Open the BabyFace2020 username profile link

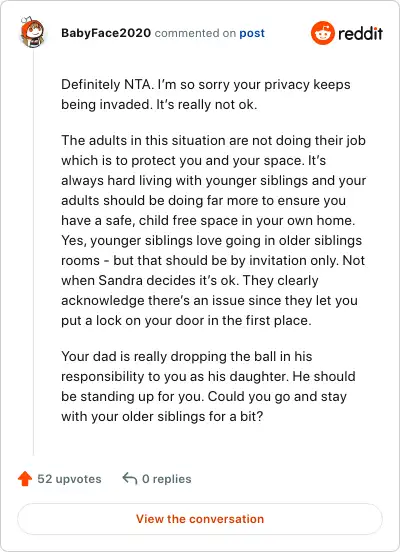[106, 33]
